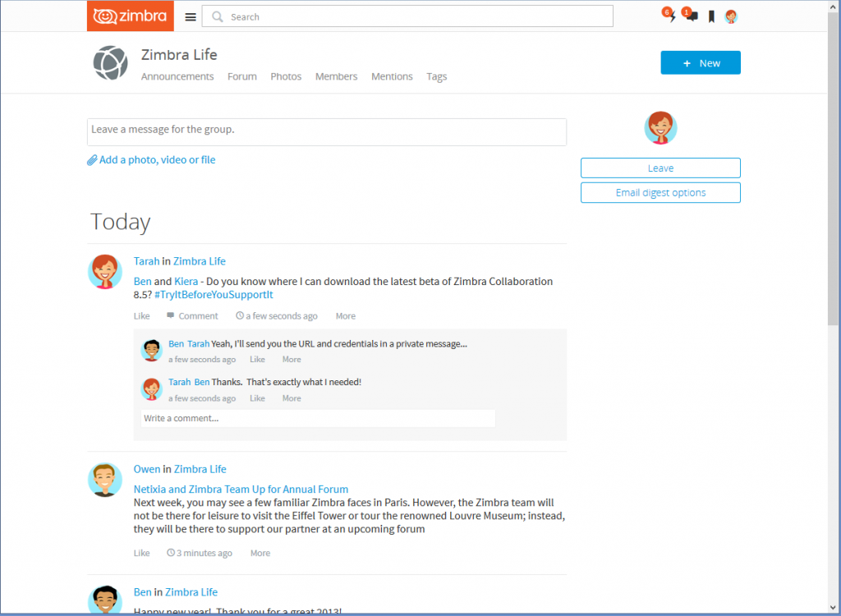Click 'a few seconds ago' timestamp on Tarah's post
Screen dimensions: 841x616
click(282, 316)
